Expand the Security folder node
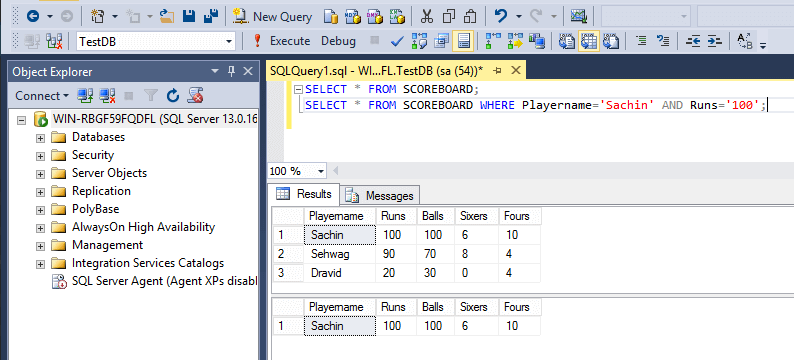Viewport: 794px width, 360px height. 41,156
